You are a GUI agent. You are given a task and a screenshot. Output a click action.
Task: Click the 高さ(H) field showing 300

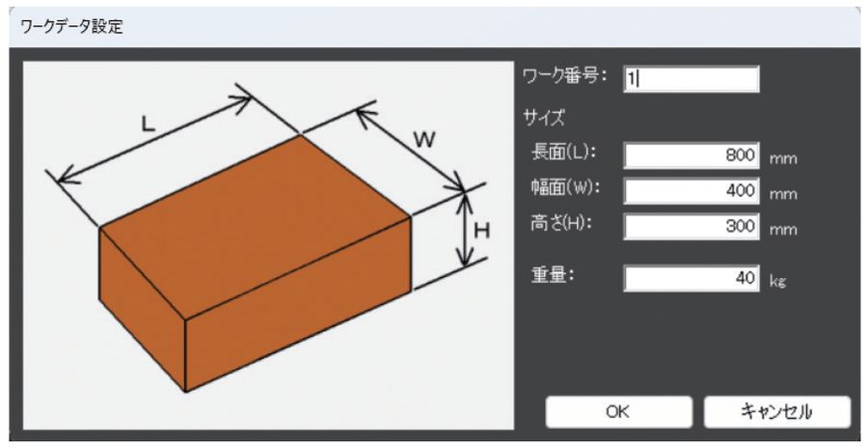[691, 226]
